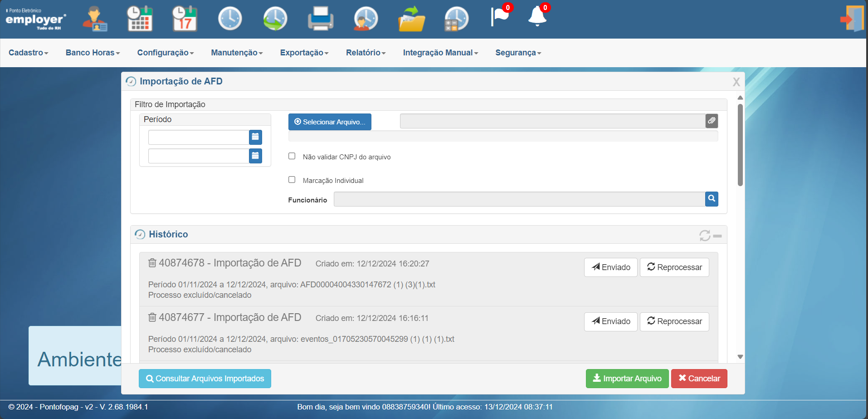The width and height of the screenshot is (868, 419).
Task: Click Enviado button for import 40874677
Action: (x=611, y=321)
